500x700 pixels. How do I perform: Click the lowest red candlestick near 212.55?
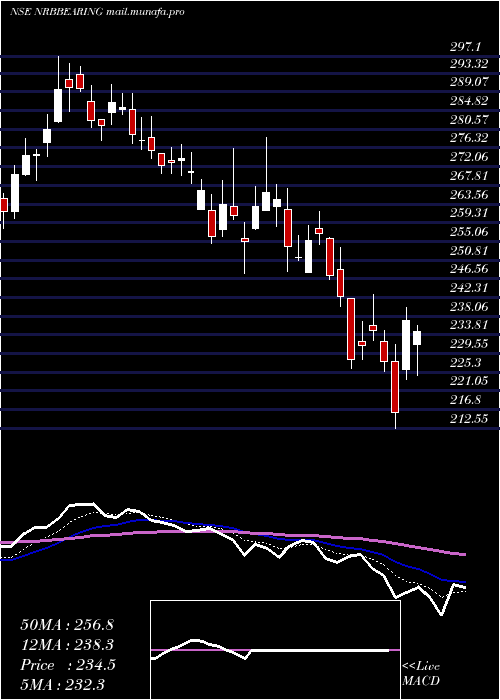(x=395, y=387)
